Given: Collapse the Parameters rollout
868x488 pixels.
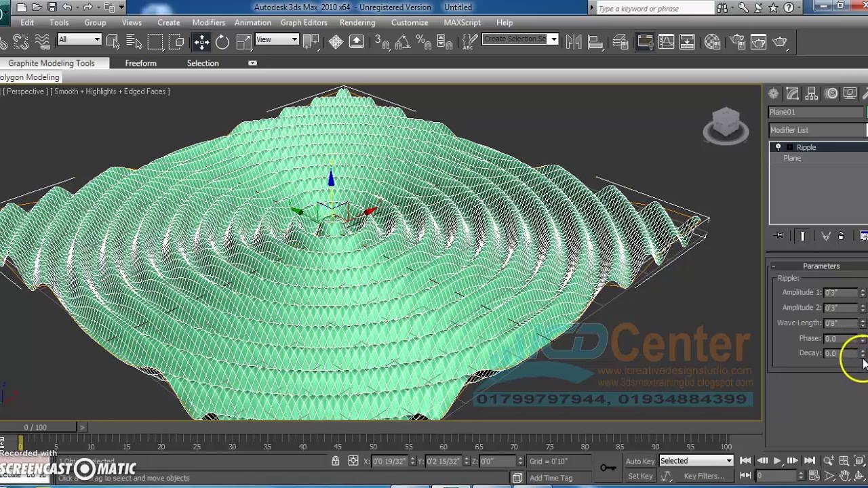Looking at the screenshot, I should 821,266.
